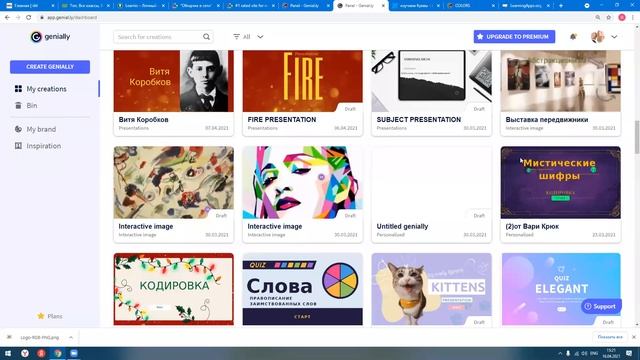Open the painted flowers Interactive image thumbnail
The width and height of the screenshot is (640, 360).
point(173,182)
